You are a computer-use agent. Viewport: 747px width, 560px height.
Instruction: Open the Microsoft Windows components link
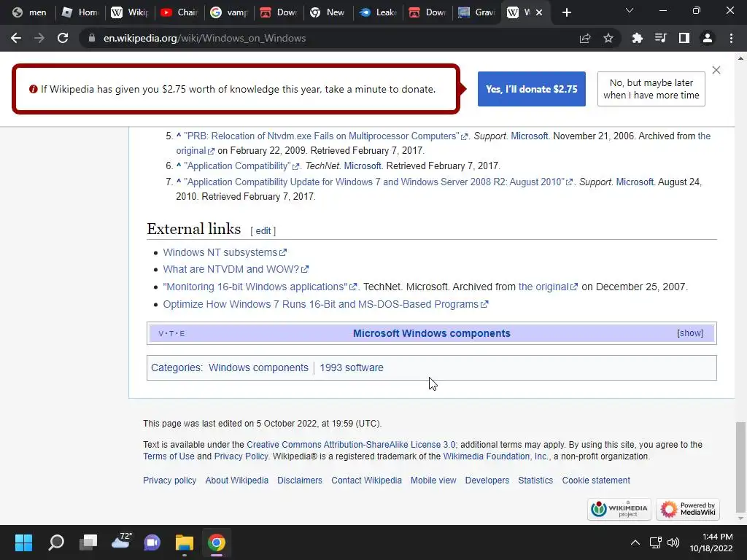(x=432, y=333)
